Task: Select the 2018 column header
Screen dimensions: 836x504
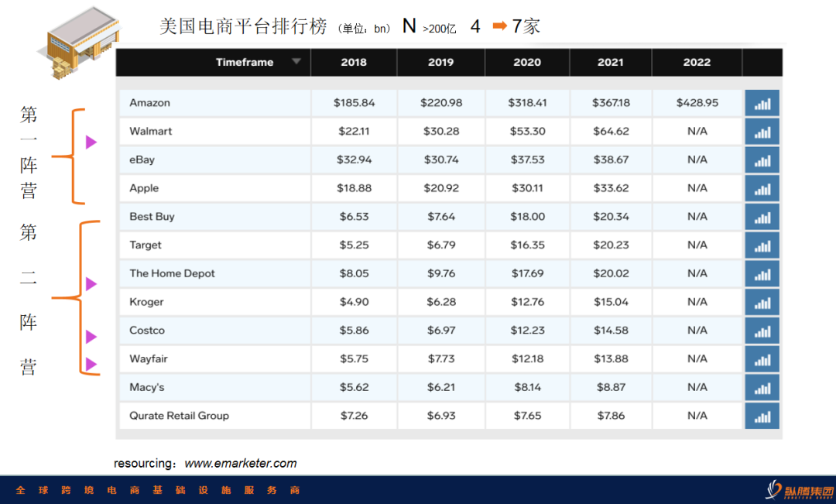Action: point(354,62)
